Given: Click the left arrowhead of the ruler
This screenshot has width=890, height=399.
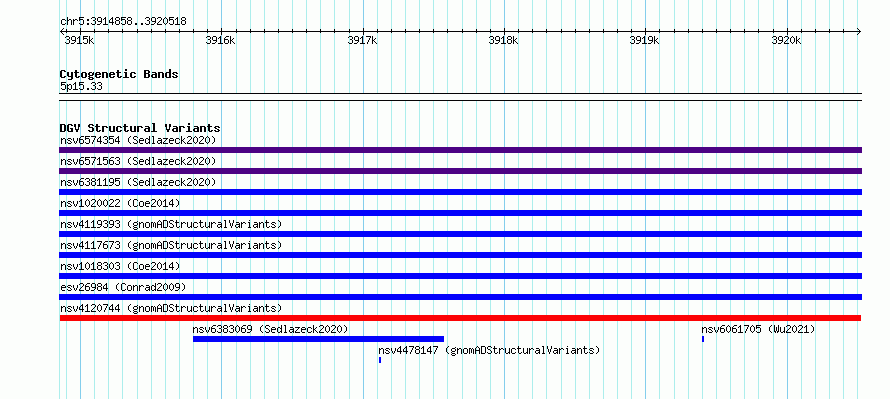Looking at the screenshot, I should (x=62, y=31).
